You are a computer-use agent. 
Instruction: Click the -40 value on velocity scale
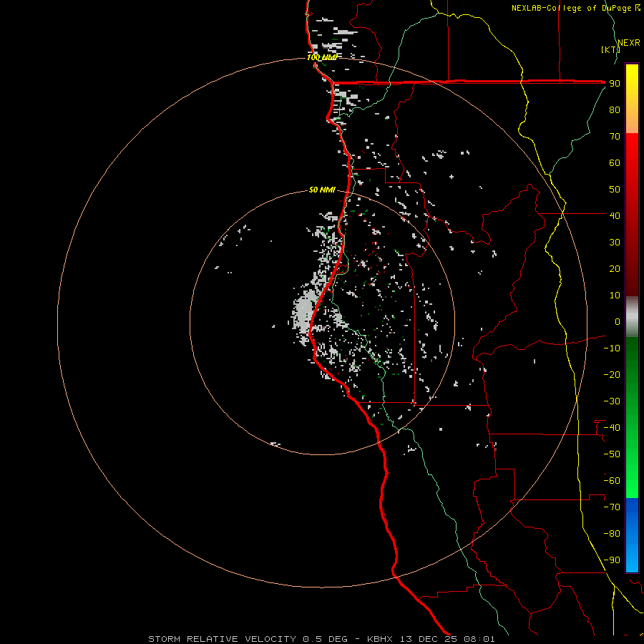[612, 428]
